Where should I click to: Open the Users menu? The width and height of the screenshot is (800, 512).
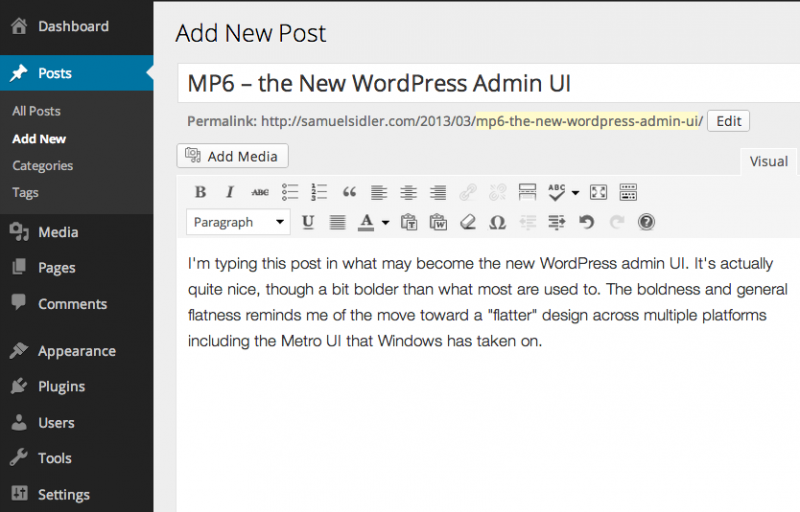coord(77,423)
